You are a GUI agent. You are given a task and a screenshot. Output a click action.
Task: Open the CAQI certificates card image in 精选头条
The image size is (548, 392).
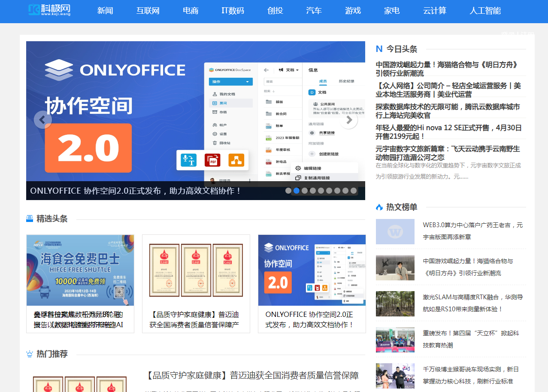[x=196, y=270]
